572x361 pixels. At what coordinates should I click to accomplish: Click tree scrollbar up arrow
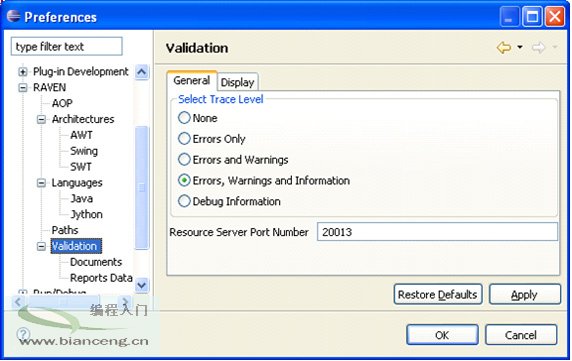click(x=142, y=71)
